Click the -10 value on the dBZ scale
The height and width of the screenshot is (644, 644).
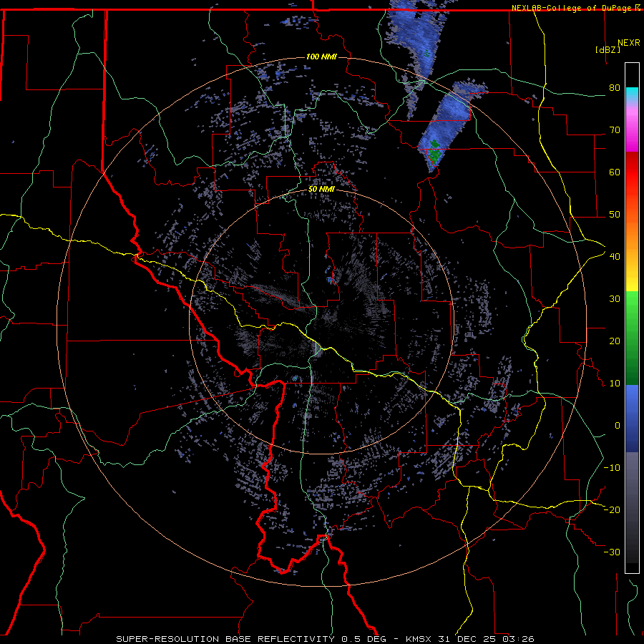[612, 467]
